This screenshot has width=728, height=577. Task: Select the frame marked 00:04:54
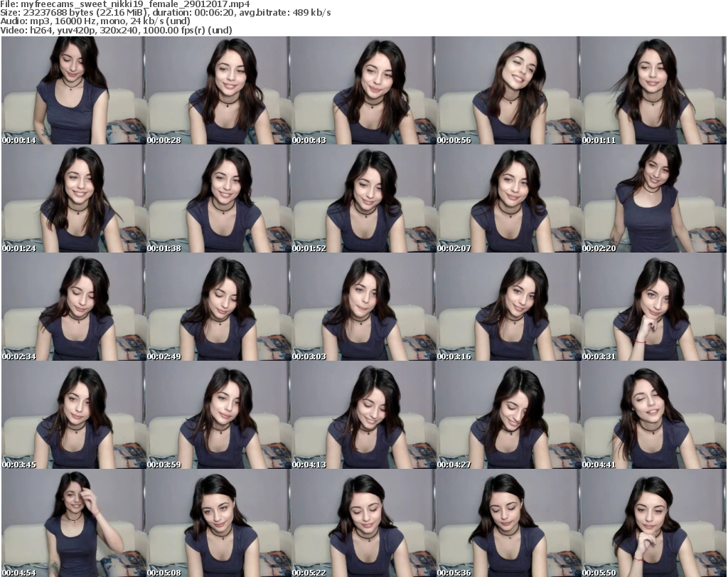[73, 523]
